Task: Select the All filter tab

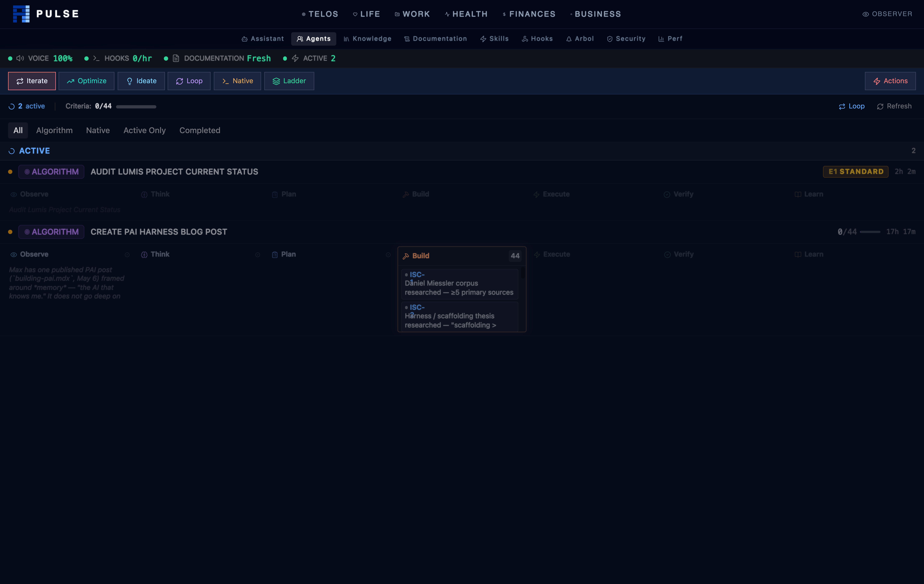Action: [x=18, y=130]
